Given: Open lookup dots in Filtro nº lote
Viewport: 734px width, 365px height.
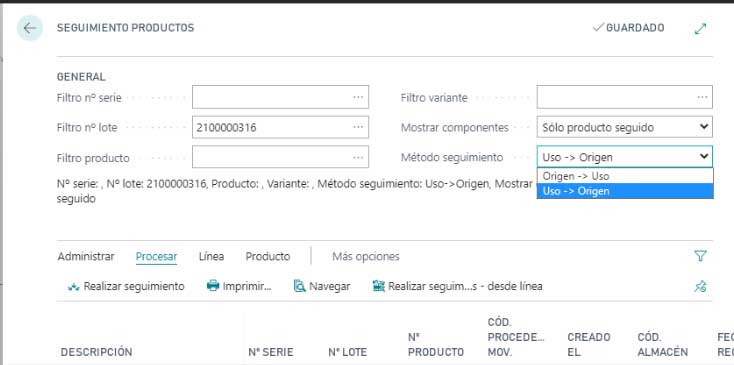Looking at the screenshot, I should (358, 127).
